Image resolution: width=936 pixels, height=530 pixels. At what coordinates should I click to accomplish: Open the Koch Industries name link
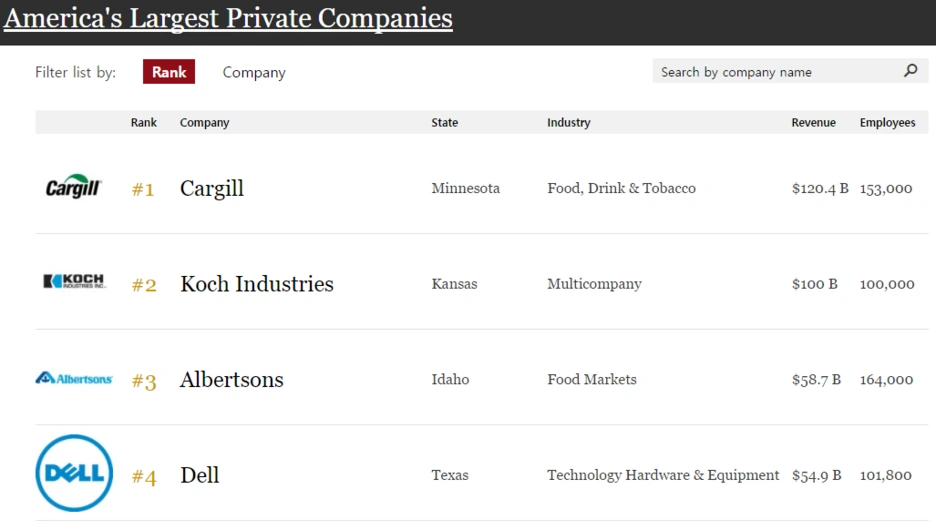[x=257, y=284]
